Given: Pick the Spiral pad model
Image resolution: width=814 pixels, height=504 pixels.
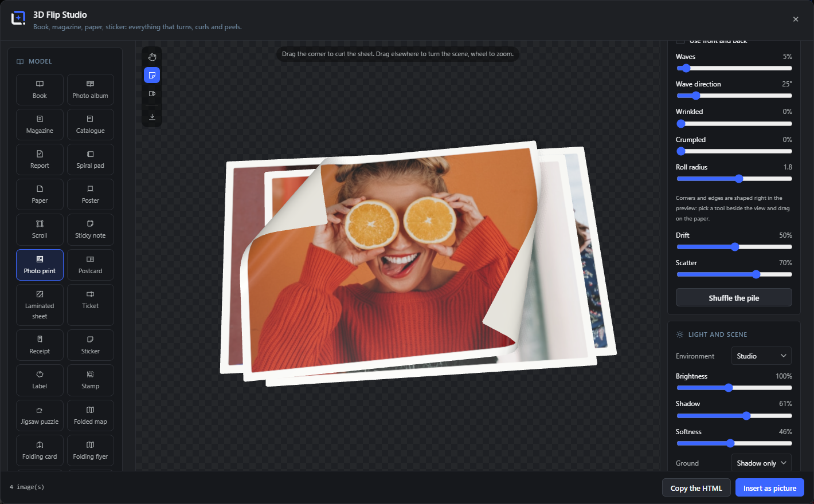Looking at the screenshot, I should click(91, 160).
